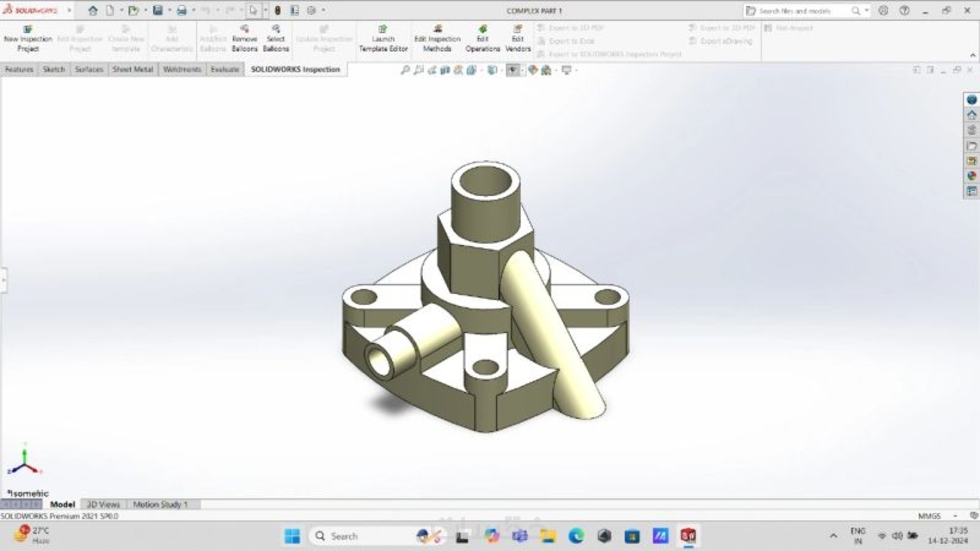Expand the SOLIDWORKS logo menu arrow
The image size is (980, 551).
point(69,11)
